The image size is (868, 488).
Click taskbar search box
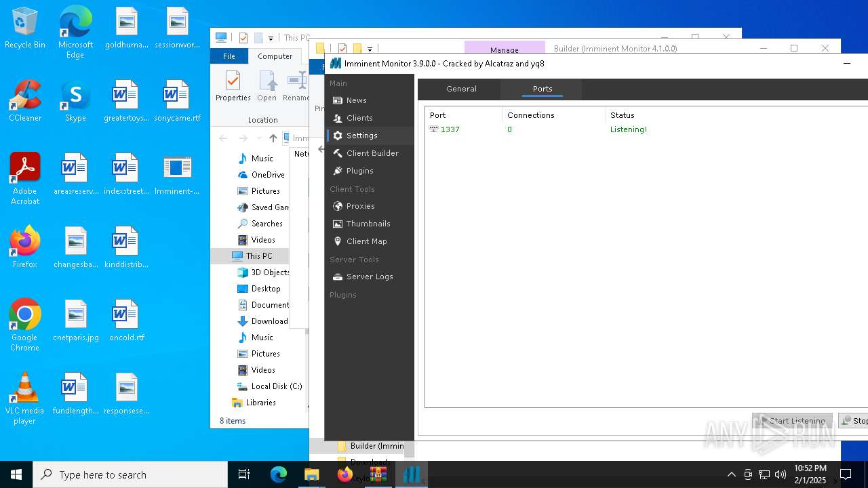coord(130,474)
